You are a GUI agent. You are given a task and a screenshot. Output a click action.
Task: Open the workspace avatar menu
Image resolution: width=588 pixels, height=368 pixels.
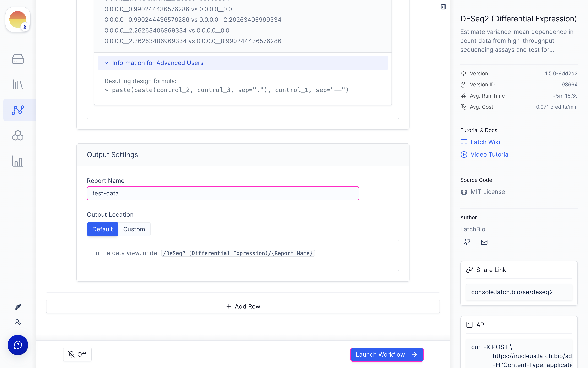coord(18,19)
